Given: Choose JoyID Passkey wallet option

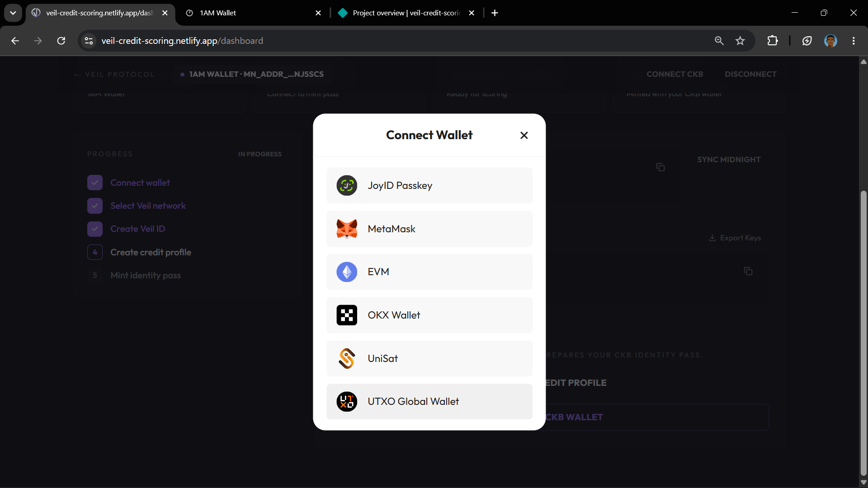Looking at the screenshot, I should tap(429, 185).
